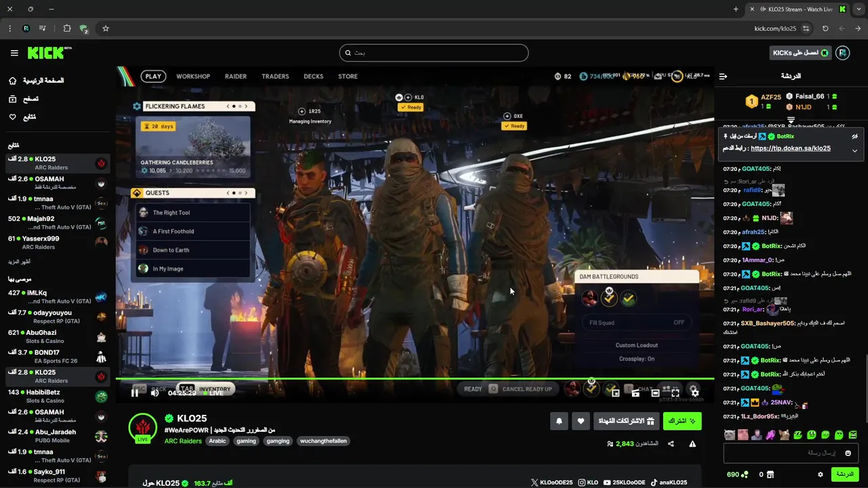Focus the Kick search field
Viewport: 868px width, 488px height.
(434, 53)
